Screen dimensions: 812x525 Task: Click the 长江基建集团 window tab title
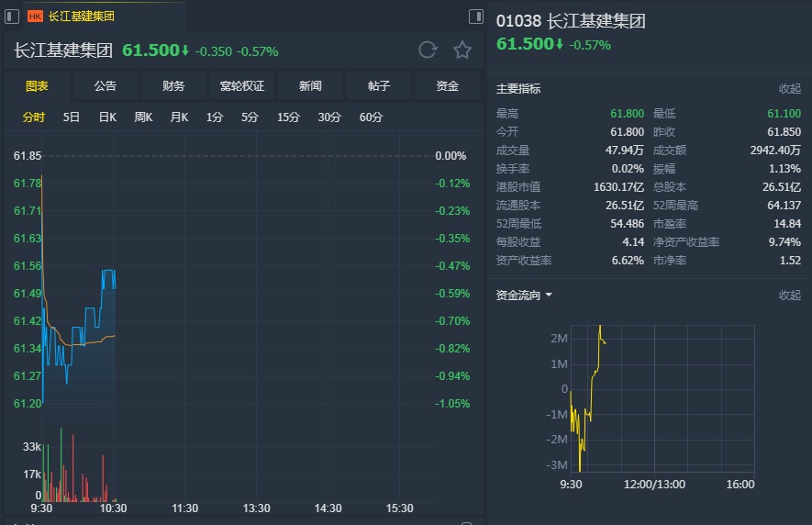pyautogui.click(x=82, y=17)
